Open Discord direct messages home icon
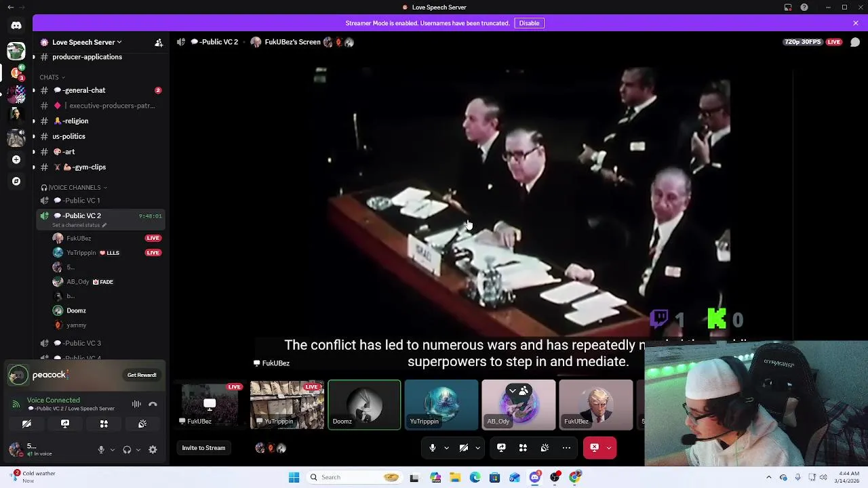This screenshot has width=868, height=488. (x=16, y=26)
